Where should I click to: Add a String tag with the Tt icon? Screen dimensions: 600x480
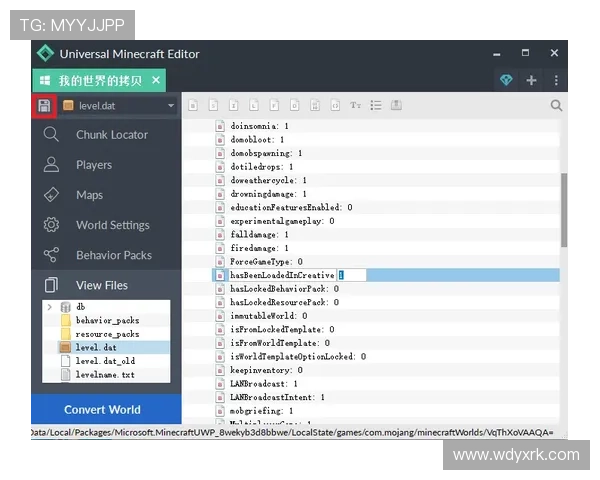coord(355,105)
